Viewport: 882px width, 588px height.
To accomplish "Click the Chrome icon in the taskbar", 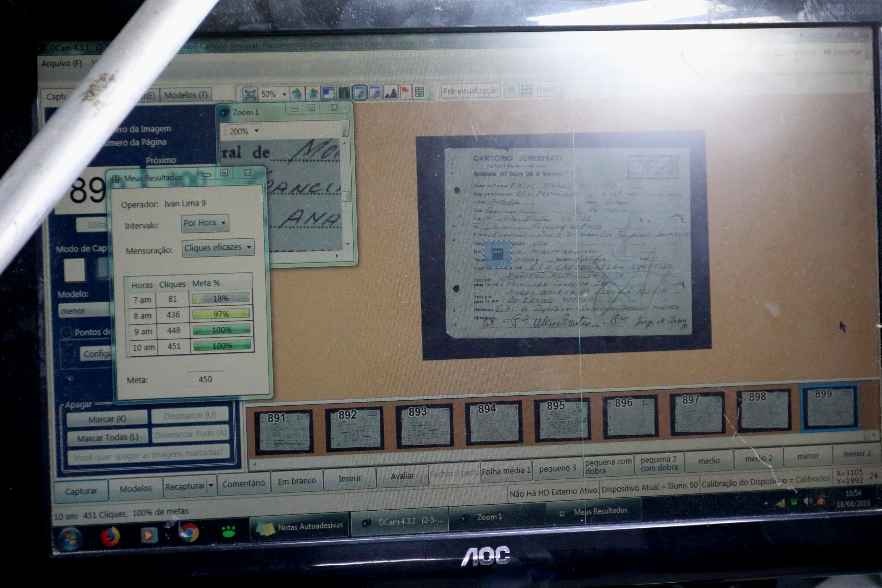I will click(x=189, y=533).
